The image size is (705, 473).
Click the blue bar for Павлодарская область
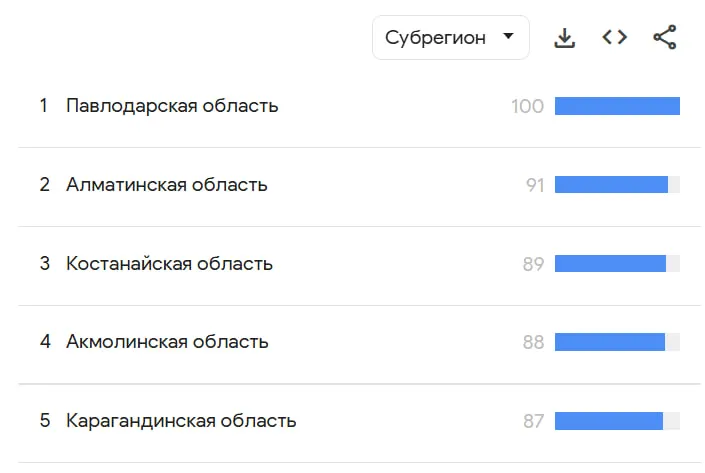(x=617, y=106)
